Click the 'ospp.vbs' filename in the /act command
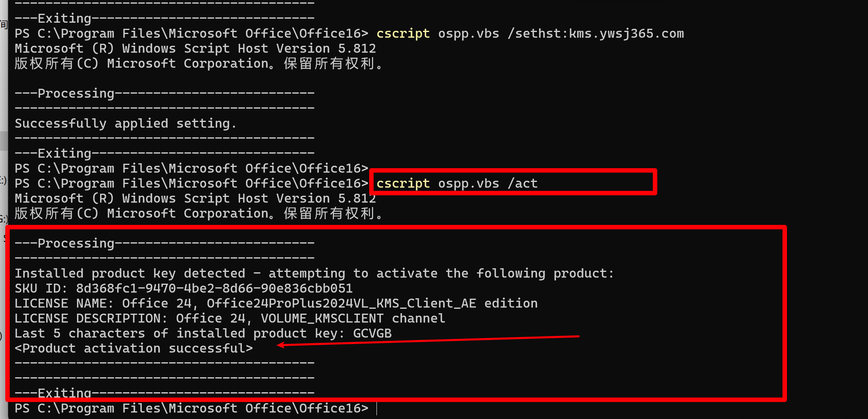The width and height of the screenshot is (868, 419). pos(468,184)
